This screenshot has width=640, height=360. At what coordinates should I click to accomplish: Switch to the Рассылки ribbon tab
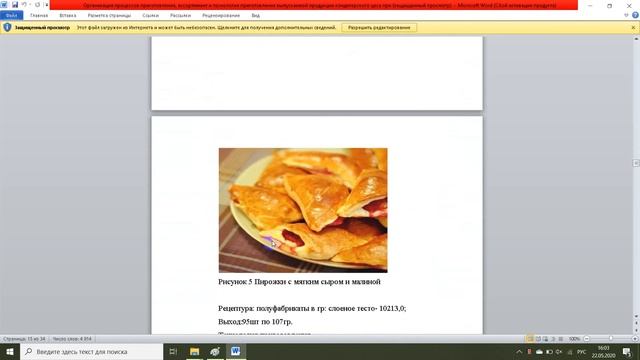[x=180, y=16]
